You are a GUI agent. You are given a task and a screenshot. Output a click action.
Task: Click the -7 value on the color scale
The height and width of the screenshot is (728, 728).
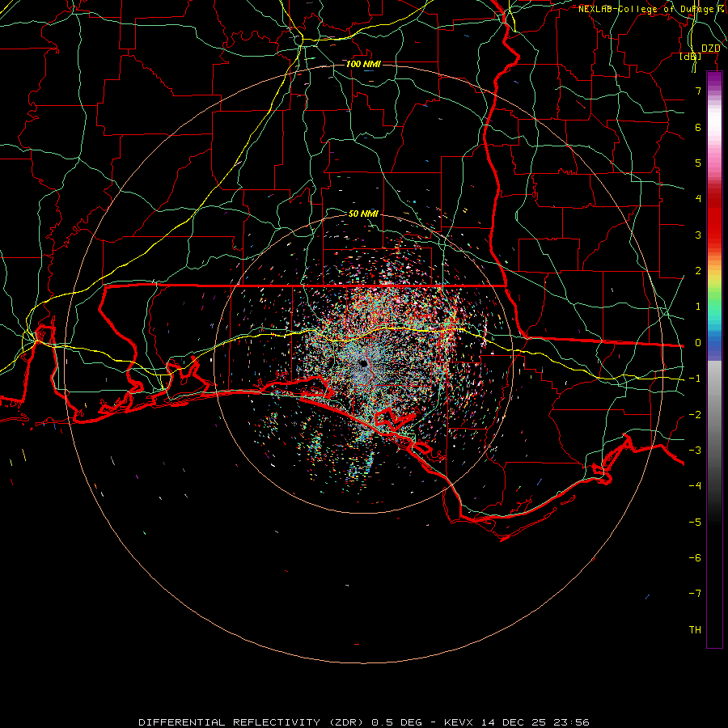(695, 594)
